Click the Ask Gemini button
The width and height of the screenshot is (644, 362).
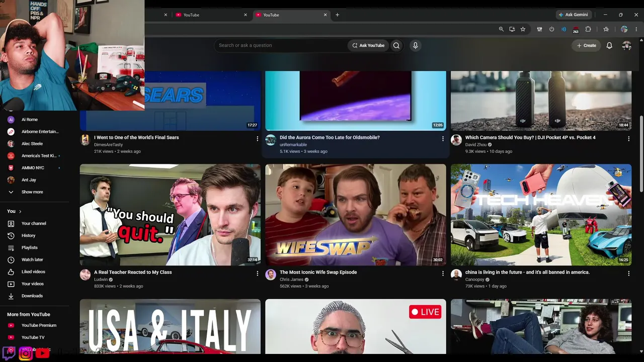point(573,15)
